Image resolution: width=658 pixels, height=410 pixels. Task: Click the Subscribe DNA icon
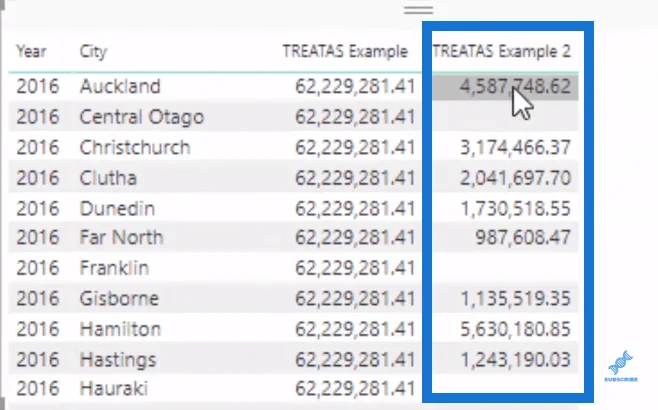(x=621, y=366)
